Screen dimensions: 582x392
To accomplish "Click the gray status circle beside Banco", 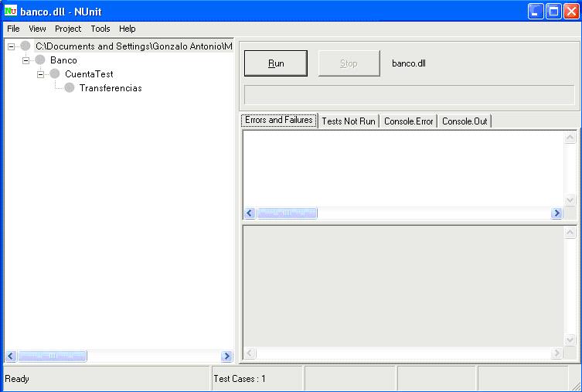I will coord(40,60).
